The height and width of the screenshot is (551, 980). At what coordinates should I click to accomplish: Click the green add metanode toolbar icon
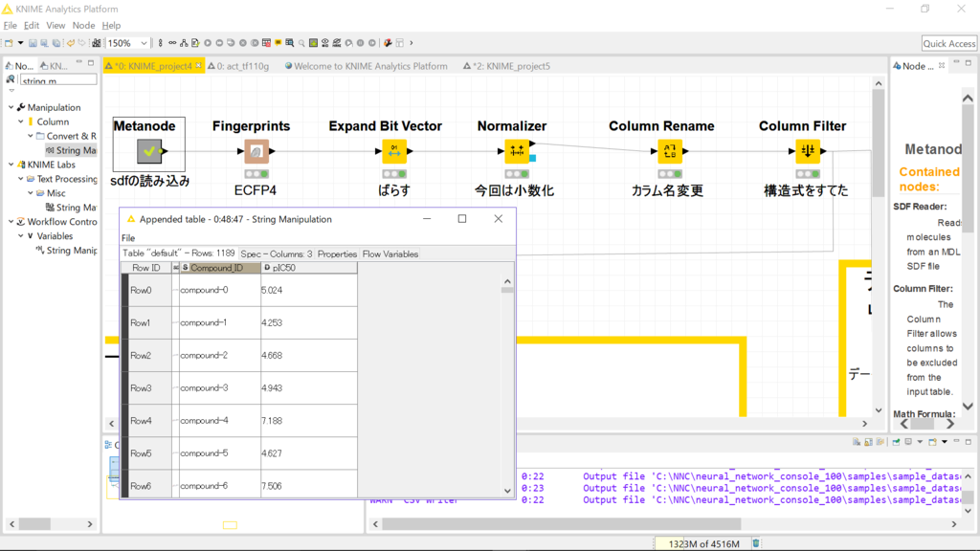(313, 43)
